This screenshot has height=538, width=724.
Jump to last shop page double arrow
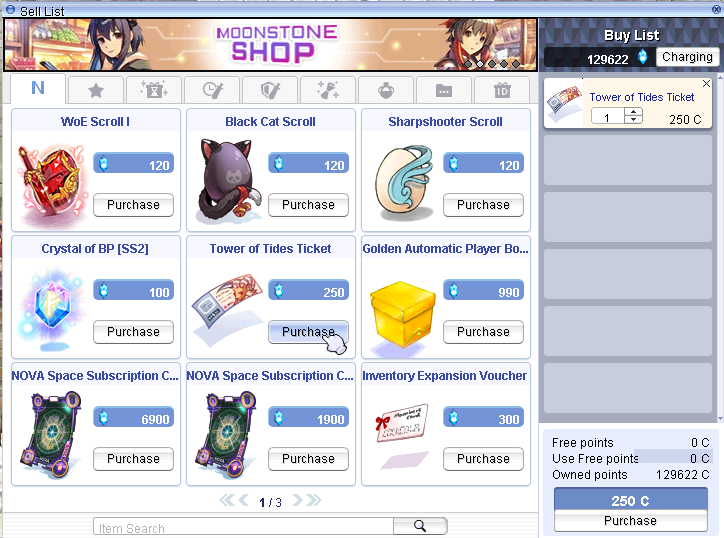314,500
